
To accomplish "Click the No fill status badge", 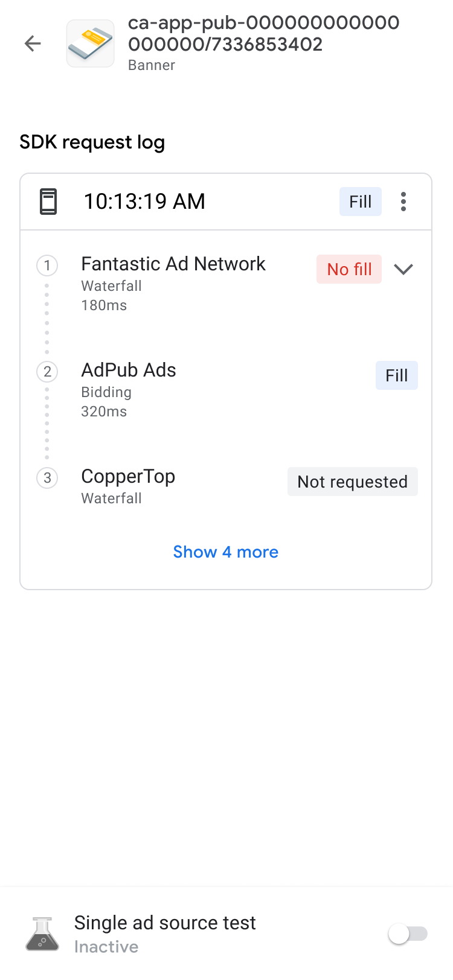I will (349, 269).
